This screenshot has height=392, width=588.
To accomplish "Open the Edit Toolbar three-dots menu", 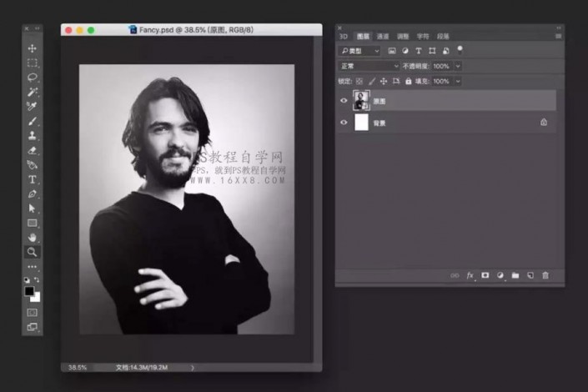I will pyautogui.click(x=33, y=267).
